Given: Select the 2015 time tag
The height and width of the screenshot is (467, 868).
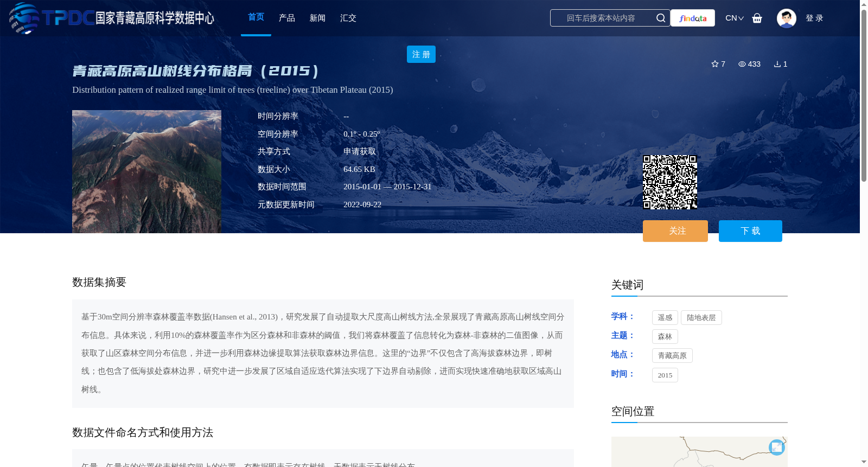Looking at the screenshot, I should (x=665, y=375).
